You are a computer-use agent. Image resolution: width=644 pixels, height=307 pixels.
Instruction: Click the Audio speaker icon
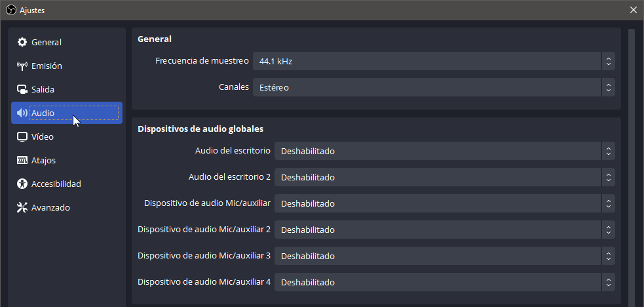(x=22, y=113)
